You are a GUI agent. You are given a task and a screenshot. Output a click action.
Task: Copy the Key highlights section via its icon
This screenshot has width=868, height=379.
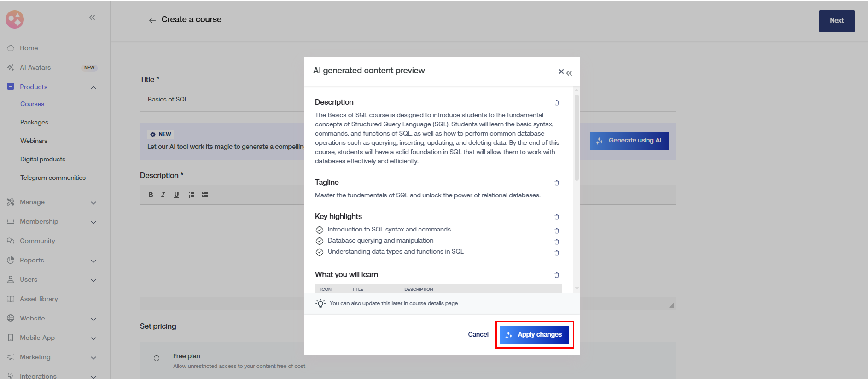pyautogui.click(x=556, y=217)
